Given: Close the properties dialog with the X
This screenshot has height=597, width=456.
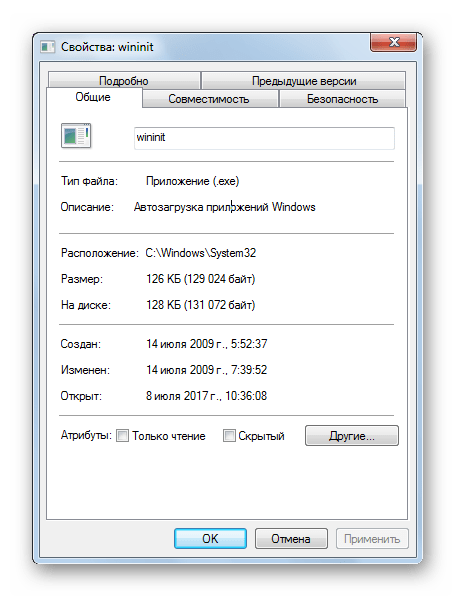Looking at the screenshot, I should coord(393,42).
